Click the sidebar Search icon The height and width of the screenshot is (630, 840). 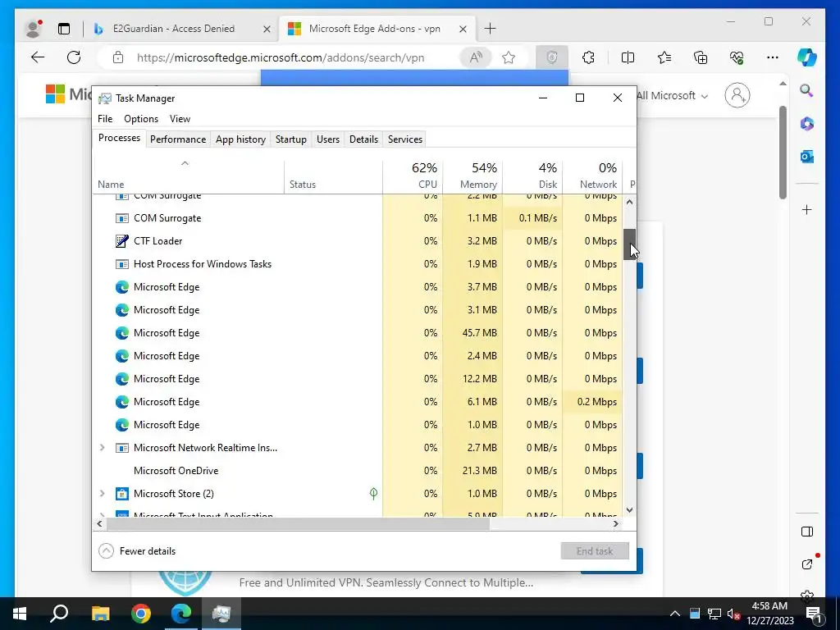(807, 90)
